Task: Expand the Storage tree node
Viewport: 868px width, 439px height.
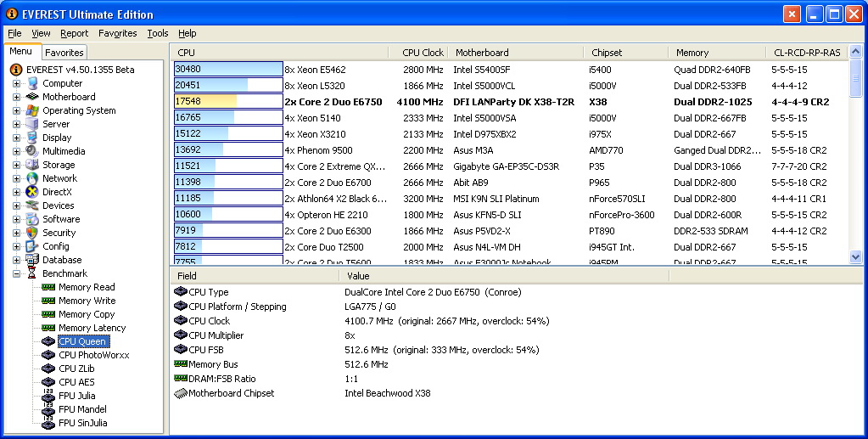Action: 16,165
